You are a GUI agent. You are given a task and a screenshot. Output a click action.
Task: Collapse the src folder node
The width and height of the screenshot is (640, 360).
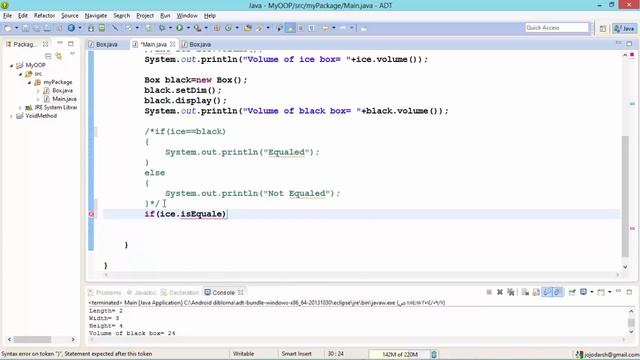20,74
